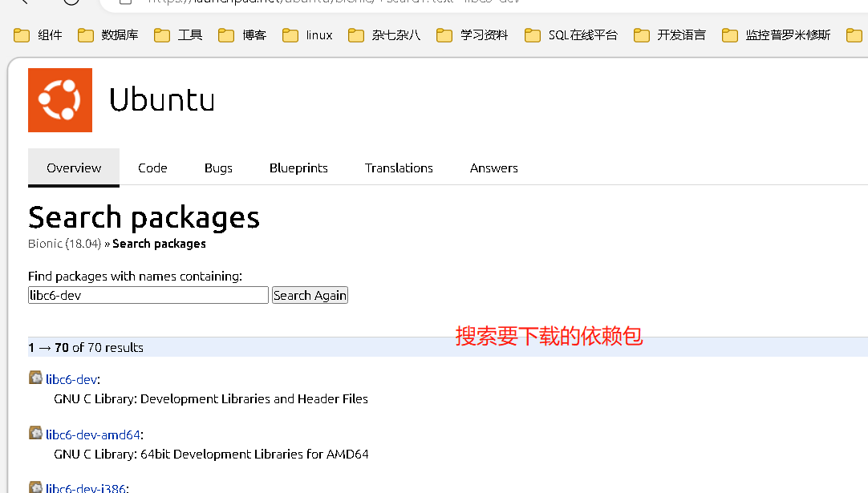Open the libc6-dev-amd64 package link
The height and width of the screenshot is (493, 868).
click(x=93, y=435)
